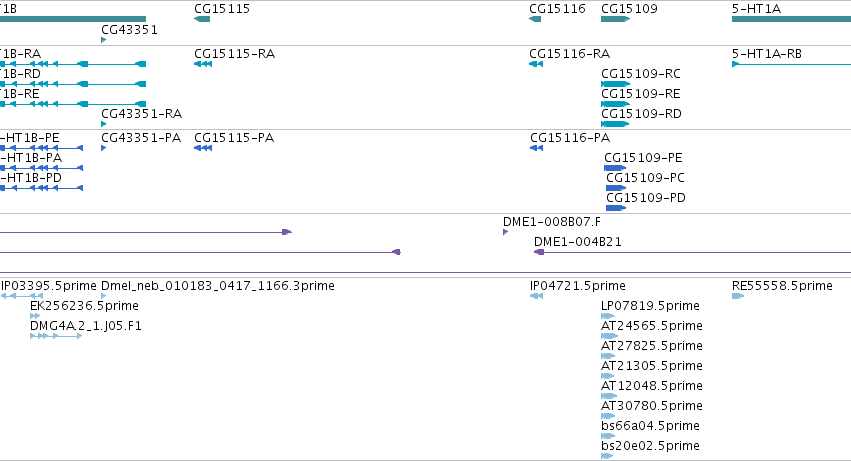The height and width of the screenshot is (461, 851).
Task: Select the AT27825.5prime EST label
Action: (x=652, y=346)
